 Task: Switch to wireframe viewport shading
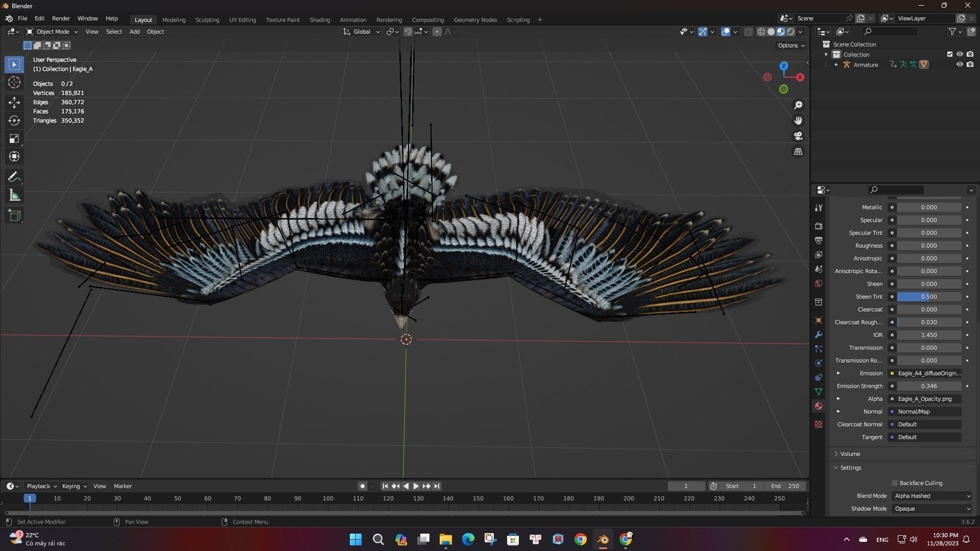[761, 32]
